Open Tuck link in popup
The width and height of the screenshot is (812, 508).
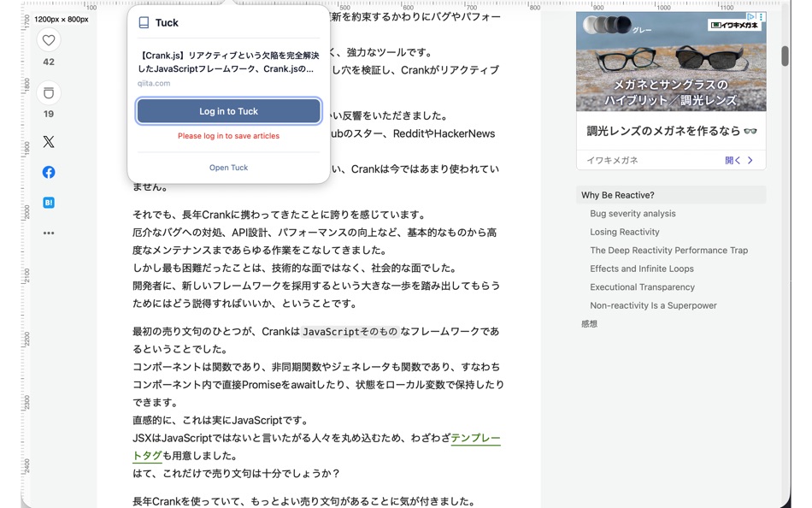click(x=228, y=168)
